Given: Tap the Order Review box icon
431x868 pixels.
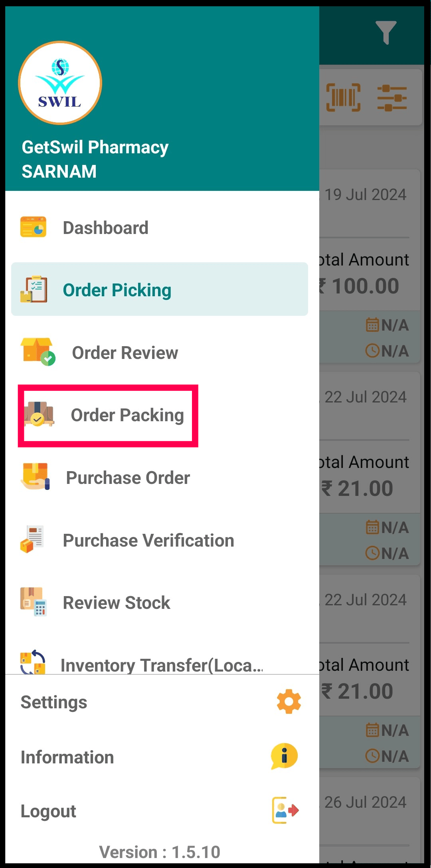Looking at the screenshot, I should 38,352.
